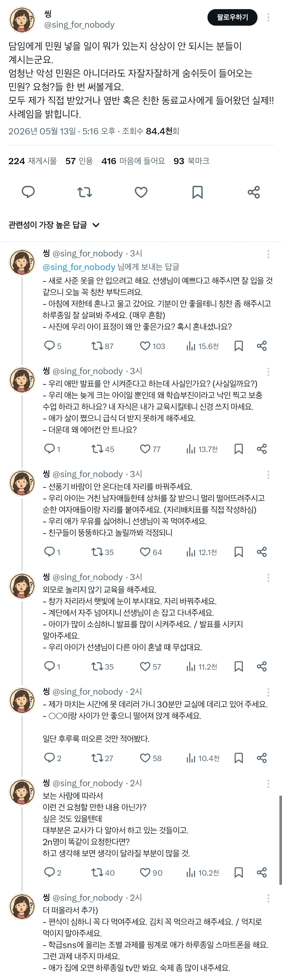Bookmark the main post
Image resolution: width=282 pixels, height=980 pixels.
[197, 192]
